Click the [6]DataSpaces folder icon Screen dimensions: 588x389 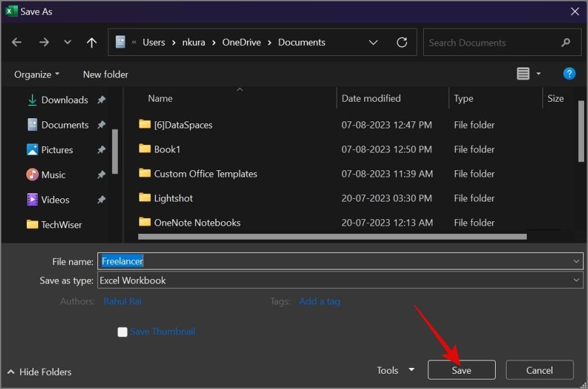coord(144,124)
